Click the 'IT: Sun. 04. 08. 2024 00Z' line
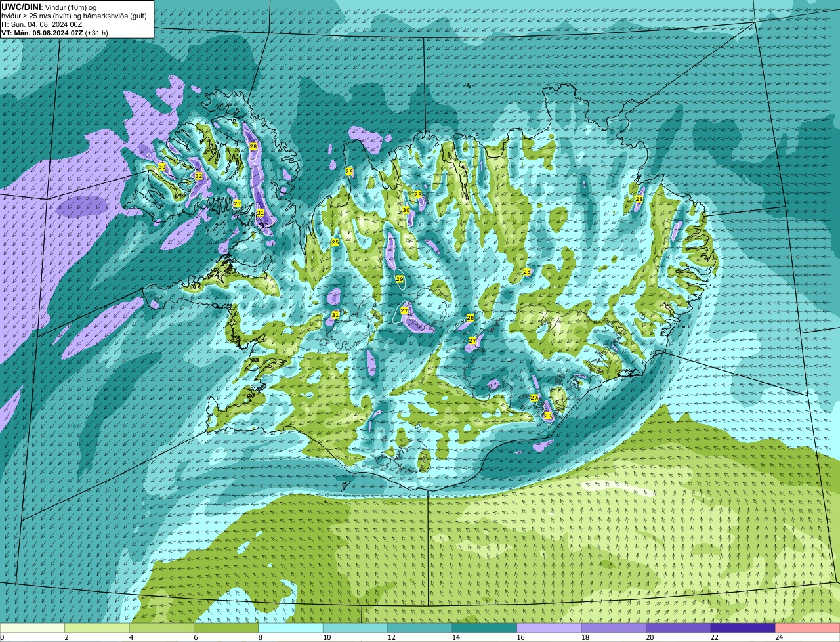Screen dimensions: 840x642 [x=41, y=24]
